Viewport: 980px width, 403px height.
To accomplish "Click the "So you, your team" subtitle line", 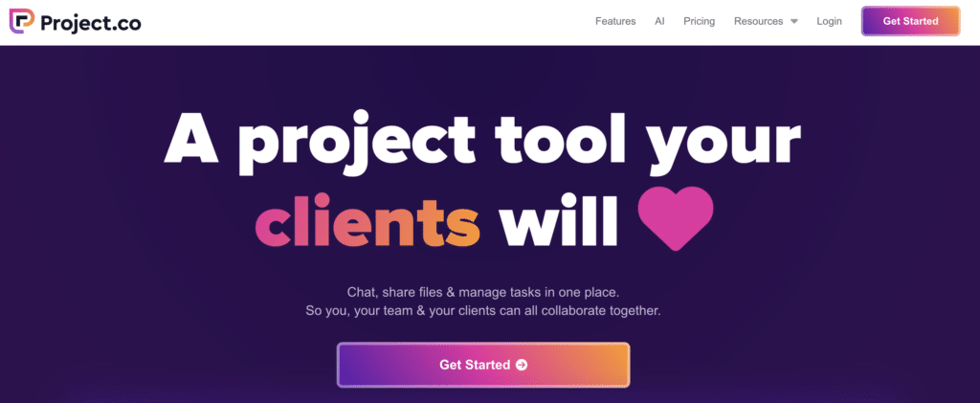I will click(482, 310).
